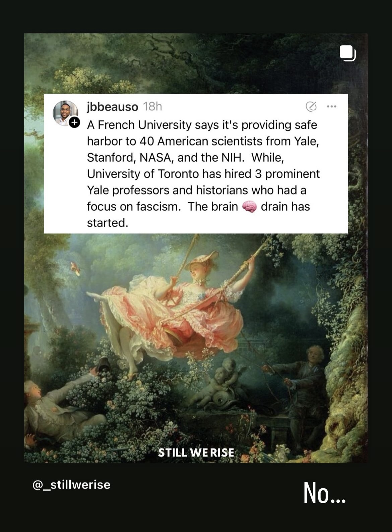Open the three-dot more options menu
392x532 pixels.
coord(331,107)
